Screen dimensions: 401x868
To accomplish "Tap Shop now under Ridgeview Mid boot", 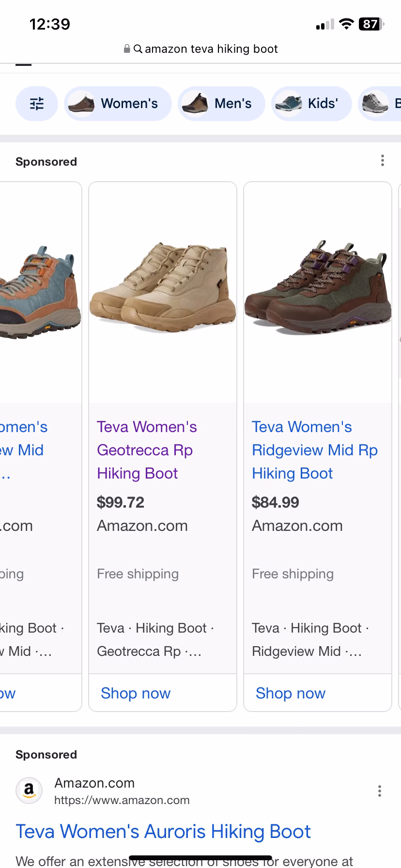I will coord(291,693).
